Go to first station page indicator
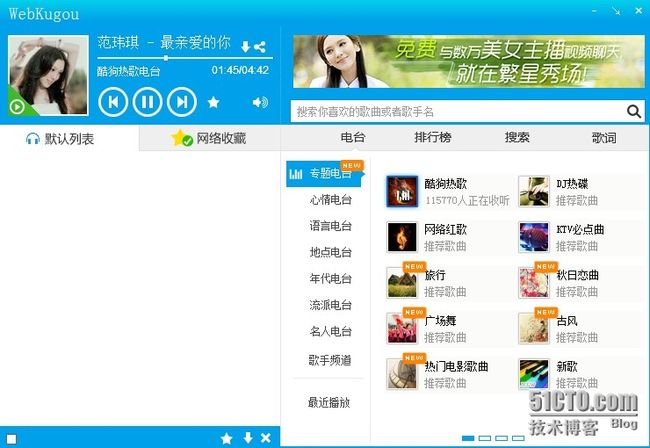The image size is (650, 448). click(468, 438)
